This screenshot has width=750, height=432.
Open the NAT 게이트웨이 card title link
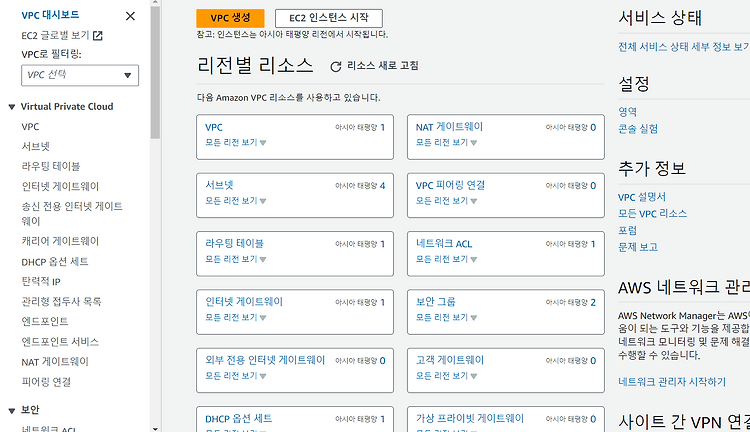click(449, 127)
